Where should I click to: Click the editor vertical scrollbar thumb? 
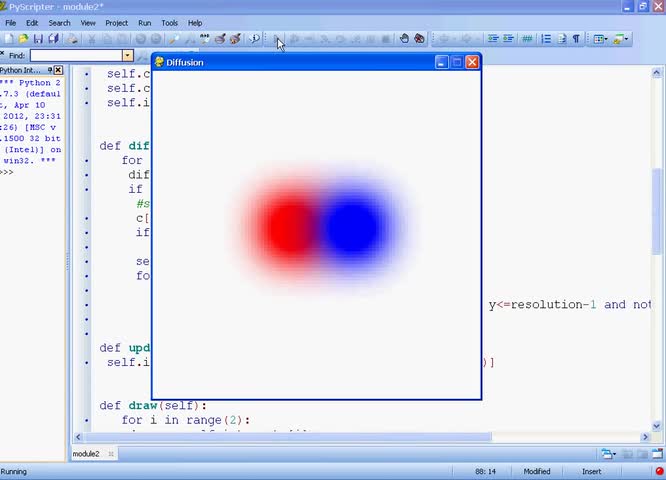click(x=657, y=211)
